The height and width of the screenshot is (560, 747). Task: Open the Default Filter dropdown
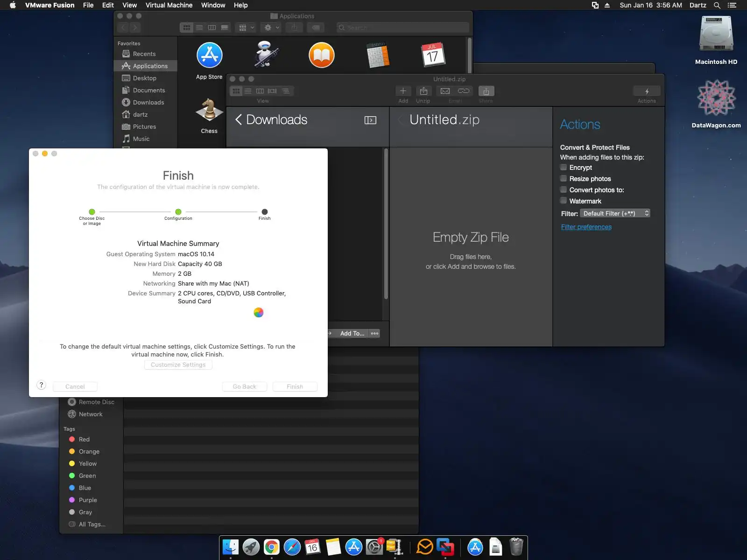(615, 213)
